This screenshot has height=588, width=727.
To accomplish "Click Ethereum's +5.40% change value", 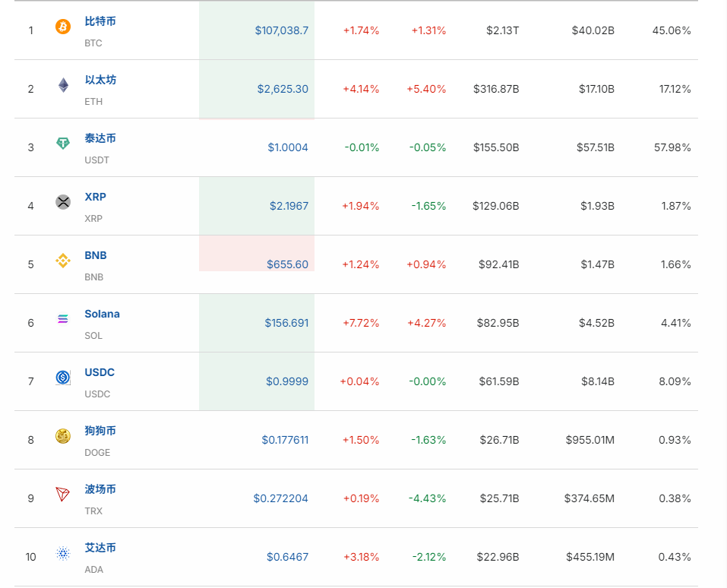I will tap(427, 89).
